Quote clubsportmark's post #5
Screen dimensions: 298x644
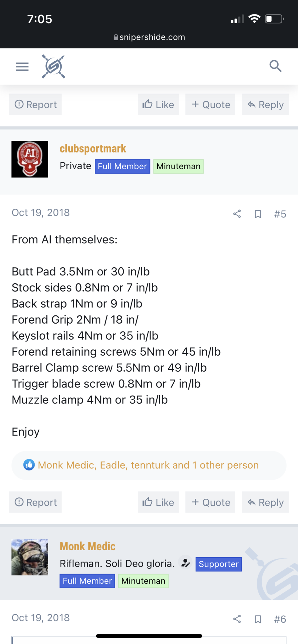(x=210, y=502)
